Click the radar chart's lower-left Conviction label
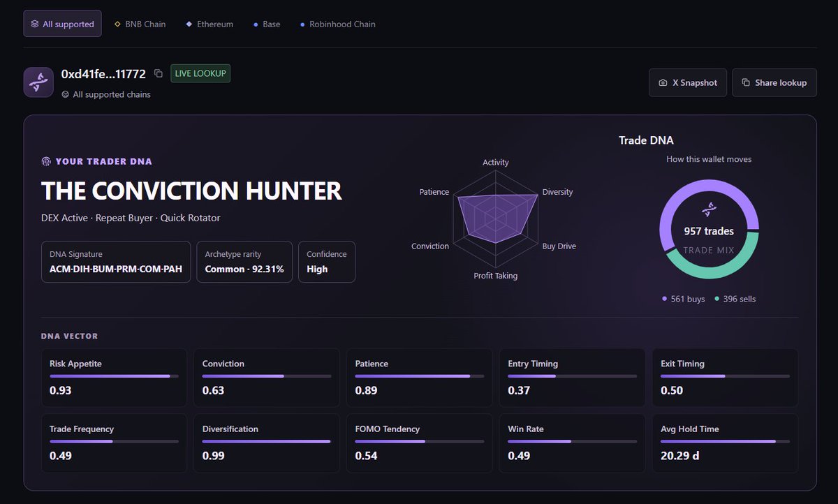838x504 pixels. coord(430,246)
